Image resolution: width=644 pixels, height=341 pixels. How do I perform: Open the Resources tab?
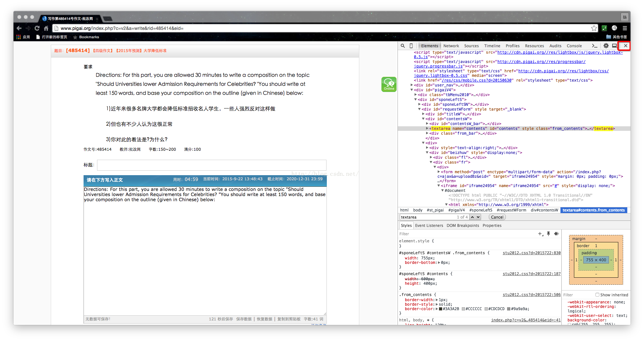534,46
